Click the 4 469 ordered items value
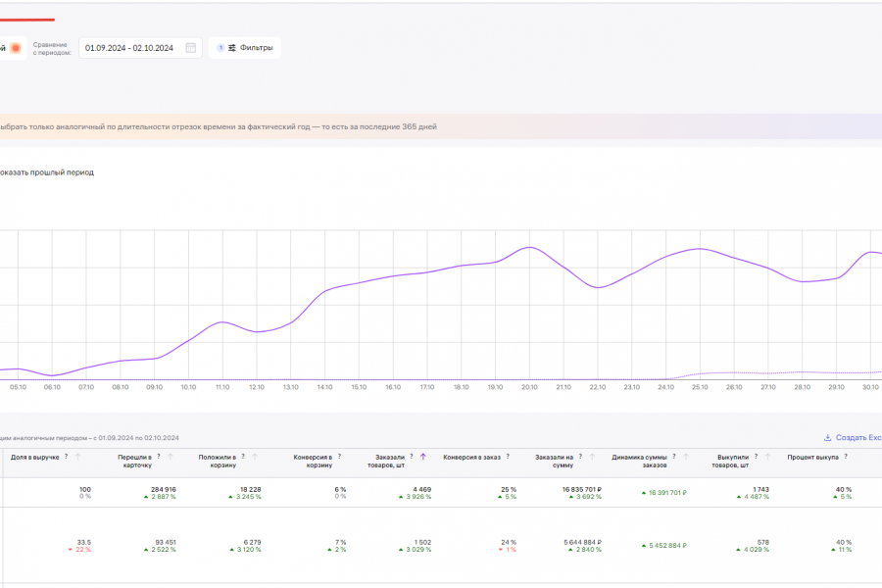The image size is (882, 588). 421,490
